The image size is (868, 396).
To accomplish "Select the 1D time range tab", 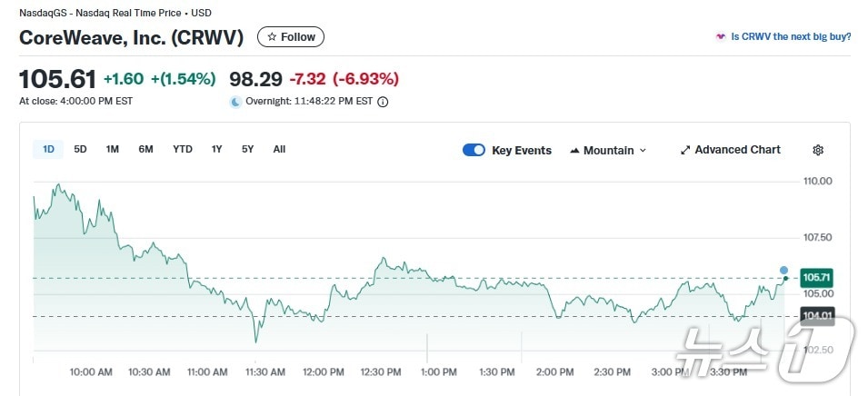I will (x=48, y=149).
